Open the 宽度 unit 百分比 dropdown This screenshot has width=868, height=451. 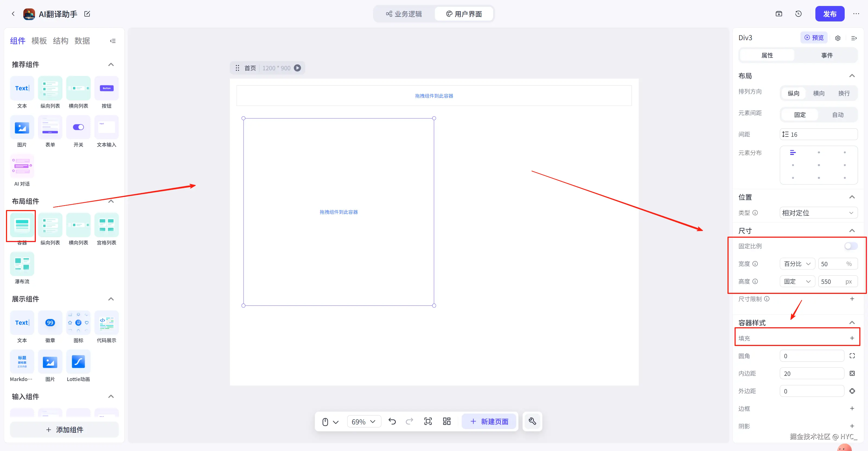pyautogui.click(x=797, y=263)
